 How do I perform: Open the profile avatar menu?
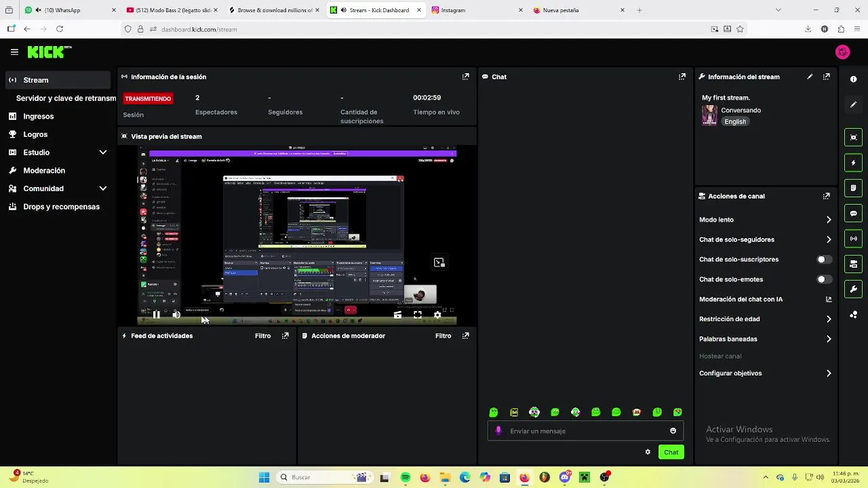(843, 52)
